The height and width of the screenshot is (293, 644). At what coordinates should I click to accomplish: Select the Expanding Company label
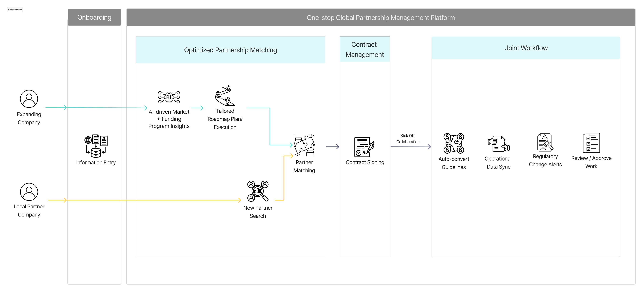click(29, 118)
